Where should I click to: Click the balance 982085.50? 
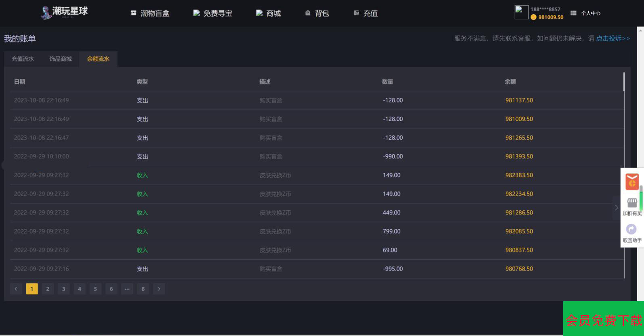[x=519, y=231]
